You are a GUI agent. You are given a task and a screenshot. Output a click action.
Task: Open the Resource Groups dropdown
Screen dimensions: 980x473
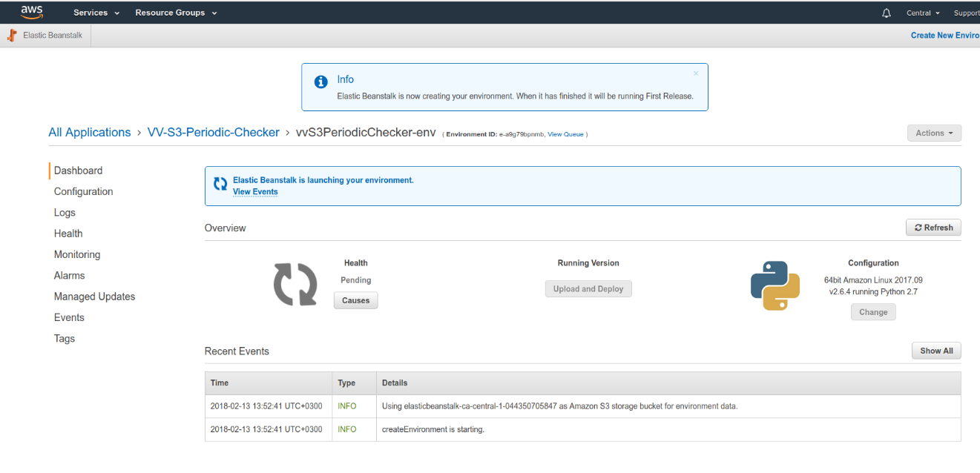[176, 13]
